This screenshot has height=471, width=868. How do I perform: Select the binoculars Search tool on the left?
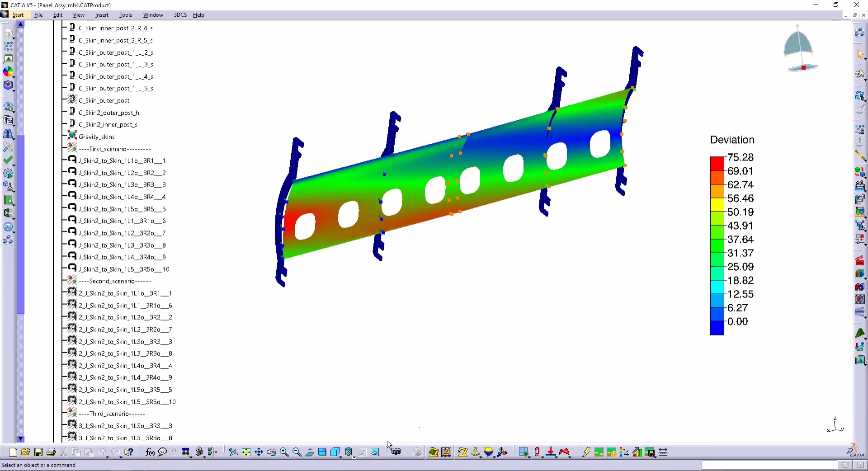[8, 133]
